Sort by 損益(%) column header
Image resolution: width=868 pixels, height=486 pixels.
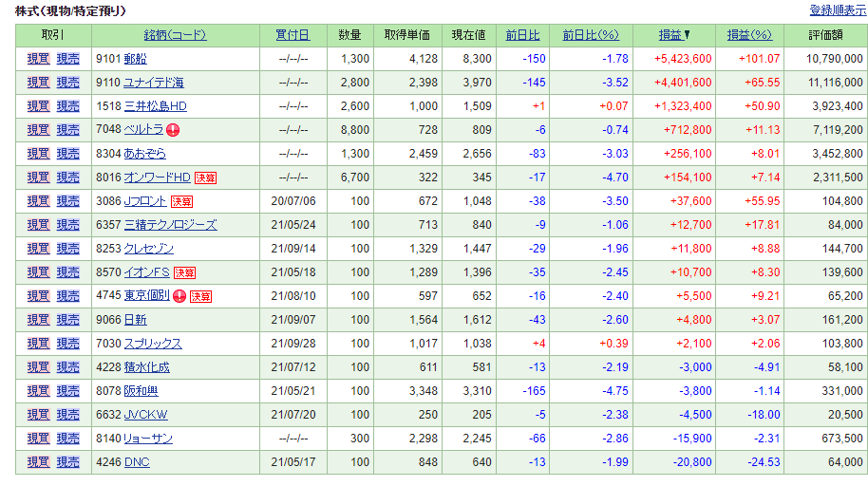coord(749,35)
